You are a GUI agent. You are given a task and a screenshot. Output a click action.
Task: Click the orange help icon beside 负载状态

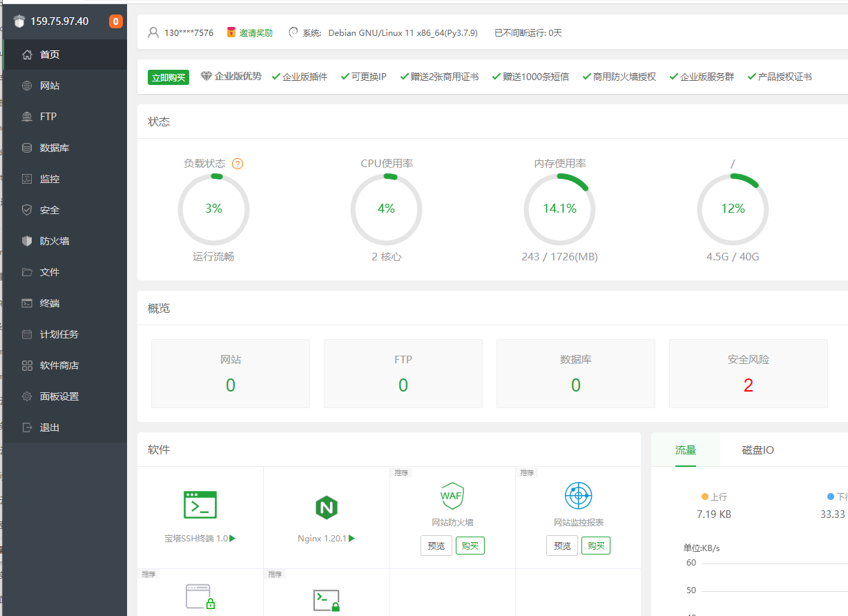pyautogui.click(x=238, y=164)
